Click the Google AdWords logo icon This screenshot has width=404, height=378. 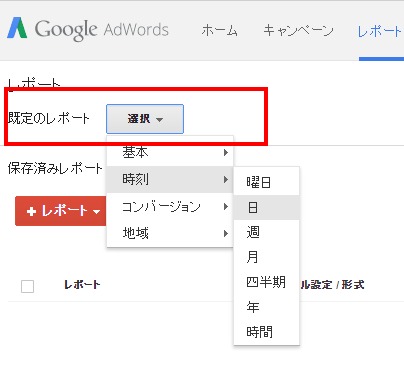[x=17, y=28]
